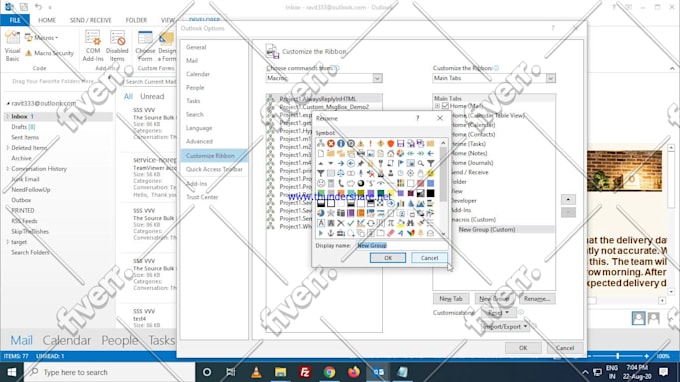Select the pink eraser symbol
Viewport: 680px width, 382px height.
tap(391, 233)
